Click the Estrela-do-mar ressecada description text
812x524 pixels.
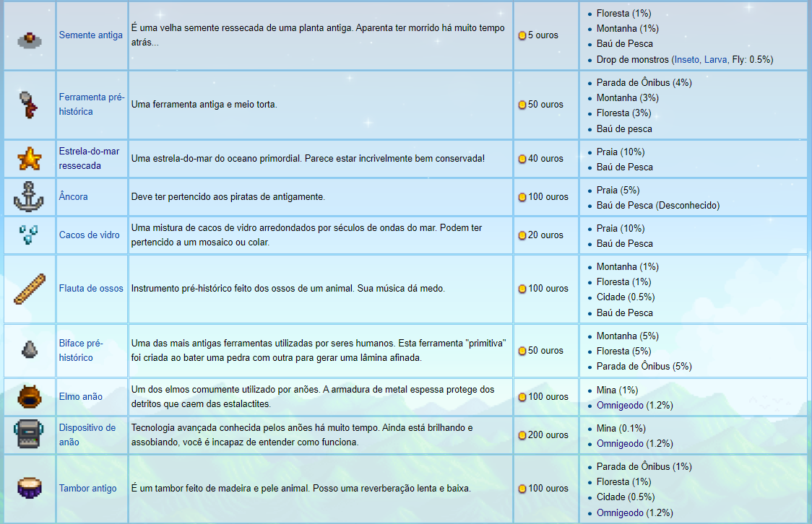(x=308, y=159)
